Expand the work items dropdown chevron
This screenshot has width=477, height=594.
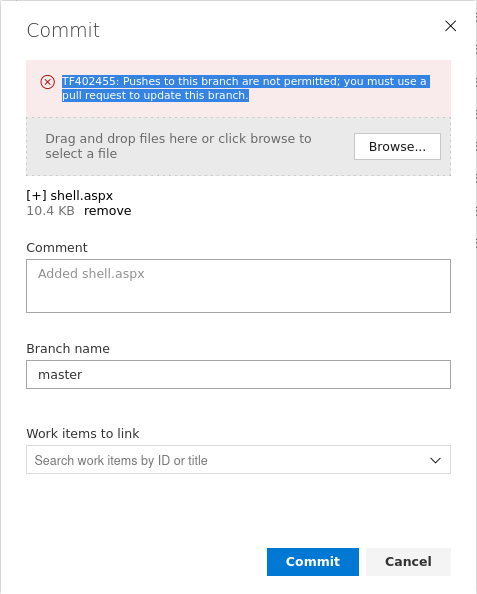click(435, 460)
